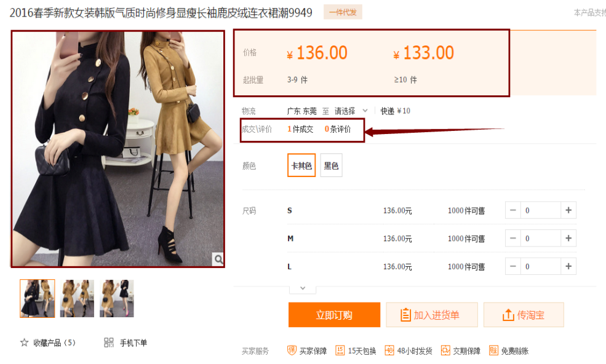
Task: Click the 48-hour shipping icon
Action: (x=389, y=350)
